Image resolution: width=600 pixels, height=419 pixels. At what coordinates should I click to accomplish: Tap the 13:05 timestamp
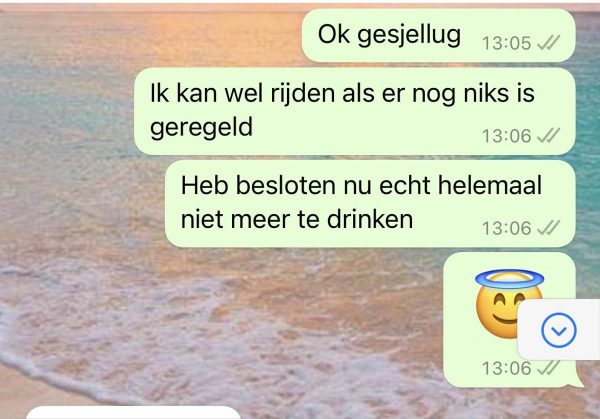506,43
